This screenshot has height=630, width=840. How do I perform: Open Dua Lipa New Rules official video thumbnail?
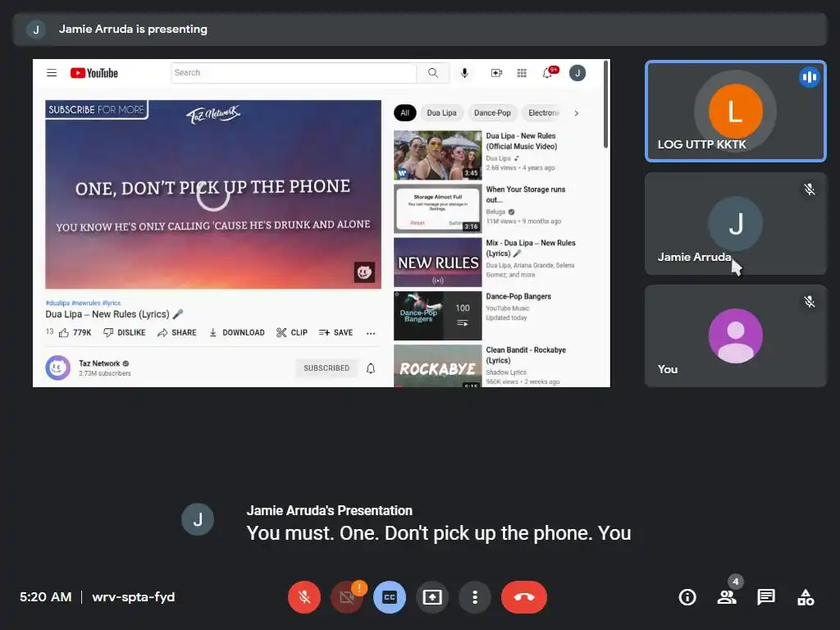pos(438,155)
